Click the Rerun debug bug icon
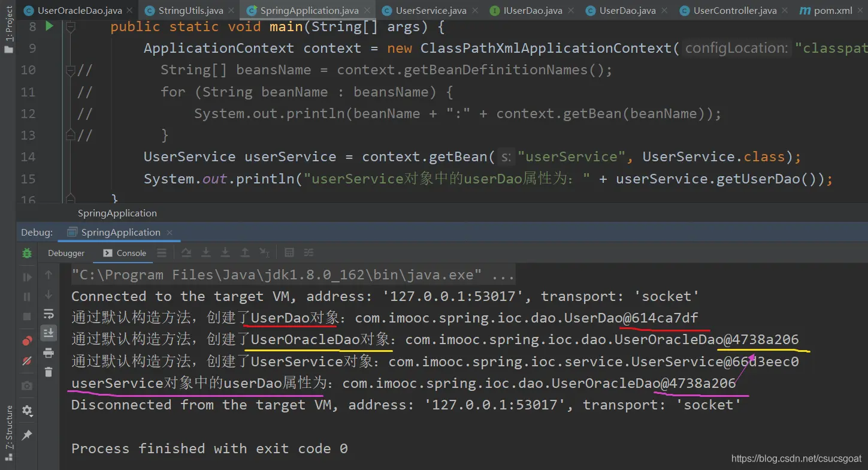Image resolution: width=868 pixels, height=470 pixels. (27, 254)
